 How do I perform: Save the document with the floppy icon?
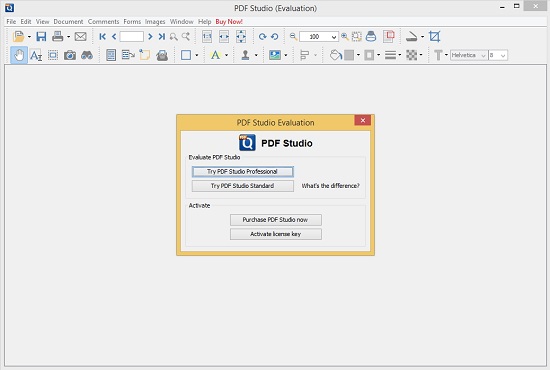pyautogui.click(x=41, y=36)
